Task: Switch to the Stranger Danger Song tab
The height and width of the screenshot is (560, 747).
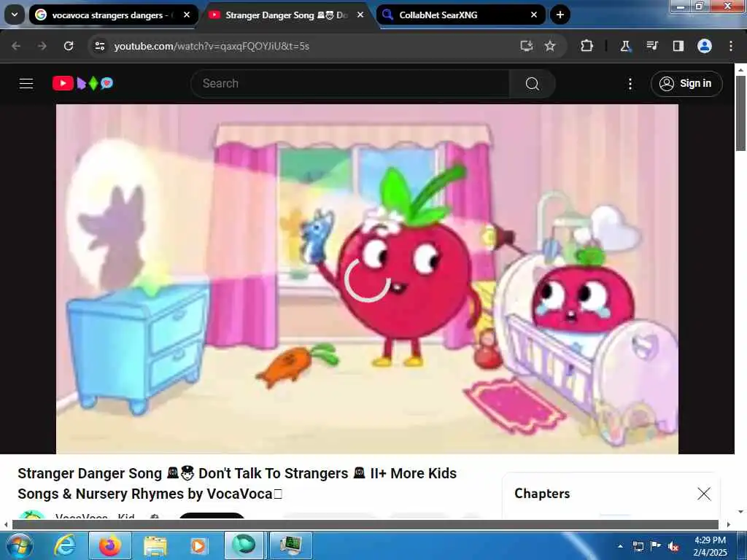Action: click(287, 15)
